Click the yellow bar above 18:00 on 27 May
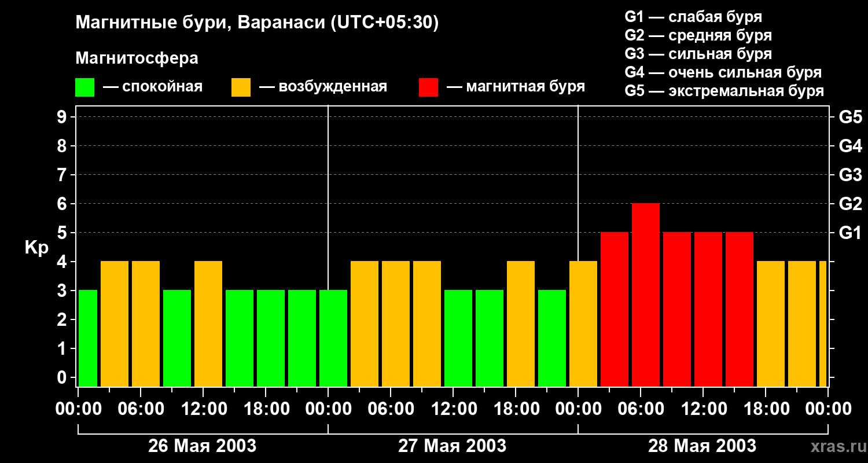Screen dimensions: 868x463 point(521,324)
